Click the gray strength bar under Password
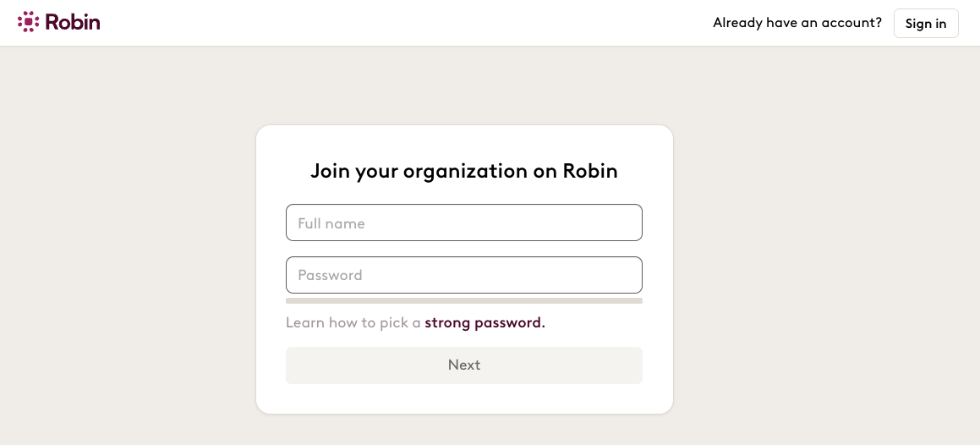Screen dimensions: 980x445 [x=463, y=300]
